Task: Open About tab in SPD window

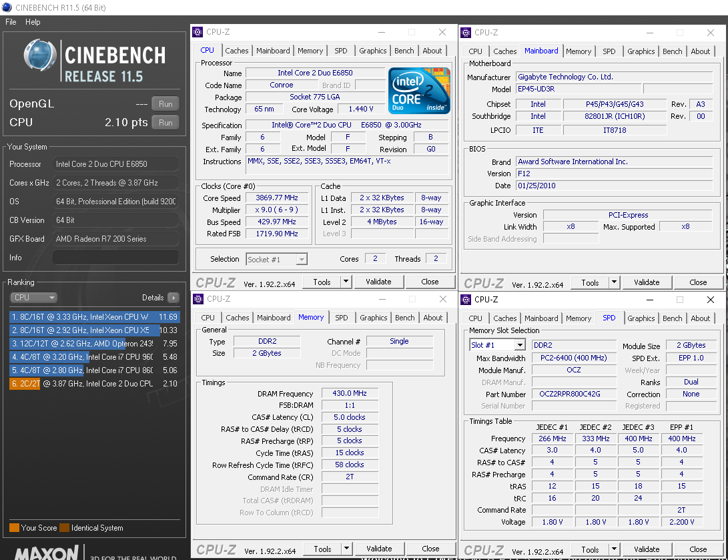Action: pos(700,318)
